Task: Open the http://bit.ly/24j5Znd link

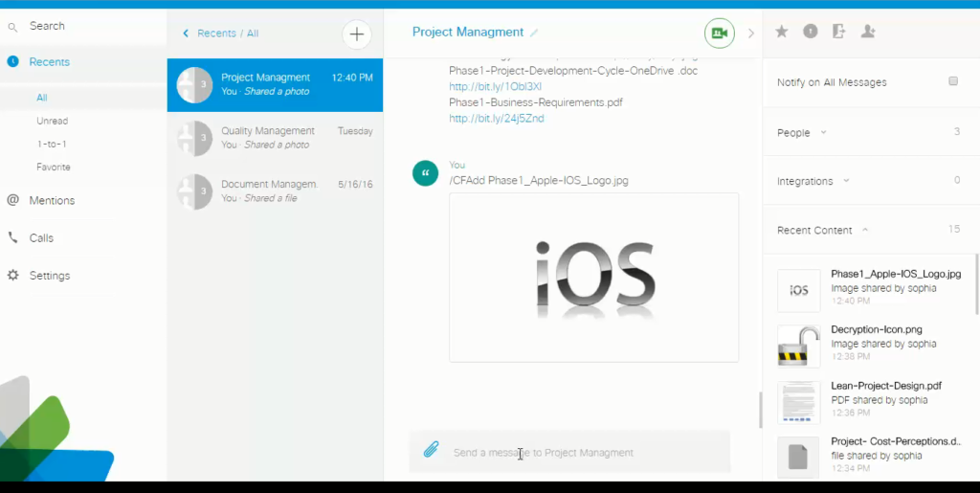Action: 497,118
